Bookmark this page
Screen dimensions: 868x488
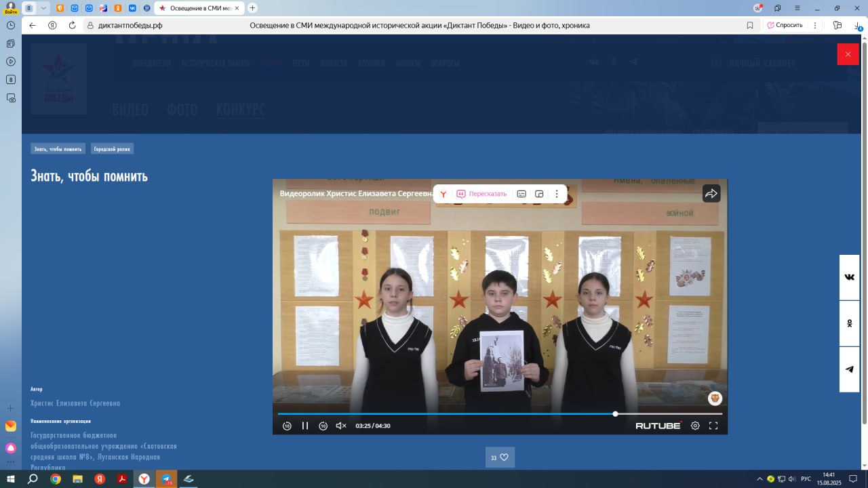click(x=749, y=25)
